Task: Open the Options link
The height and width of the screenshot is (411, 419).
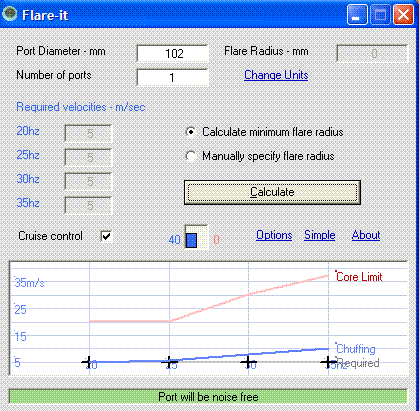Action: click(x=274, y=235)
